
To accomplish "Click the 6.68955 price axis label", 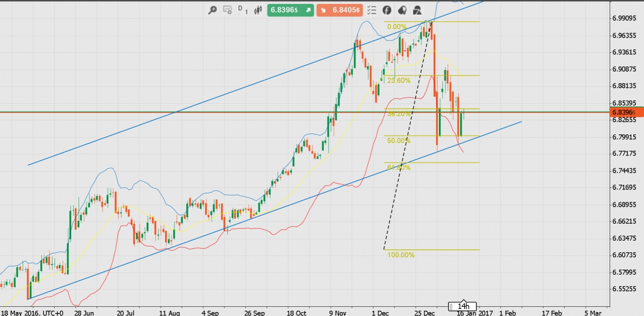I will 624,204.
